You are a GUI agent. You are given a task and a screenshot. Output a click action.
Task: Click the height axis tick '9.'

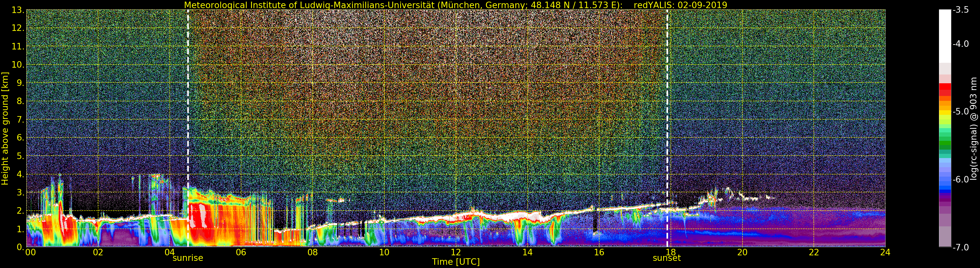(x=20, y=83)
